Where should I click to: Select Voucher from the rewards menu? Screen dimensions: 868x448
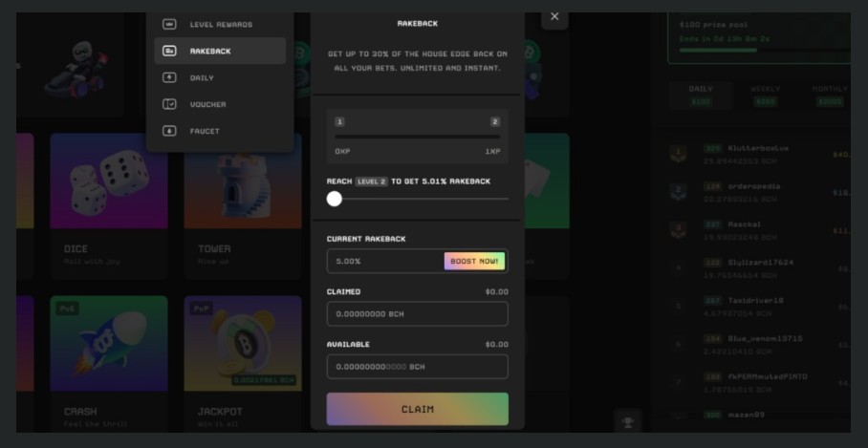coord(208,104)
